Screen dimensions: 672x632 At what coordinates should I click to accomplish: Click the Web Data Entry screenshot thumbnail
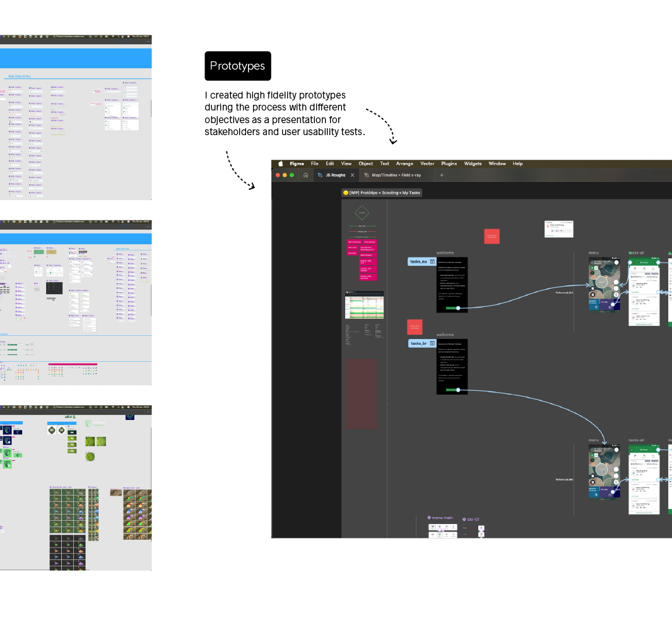pos(76,118)
